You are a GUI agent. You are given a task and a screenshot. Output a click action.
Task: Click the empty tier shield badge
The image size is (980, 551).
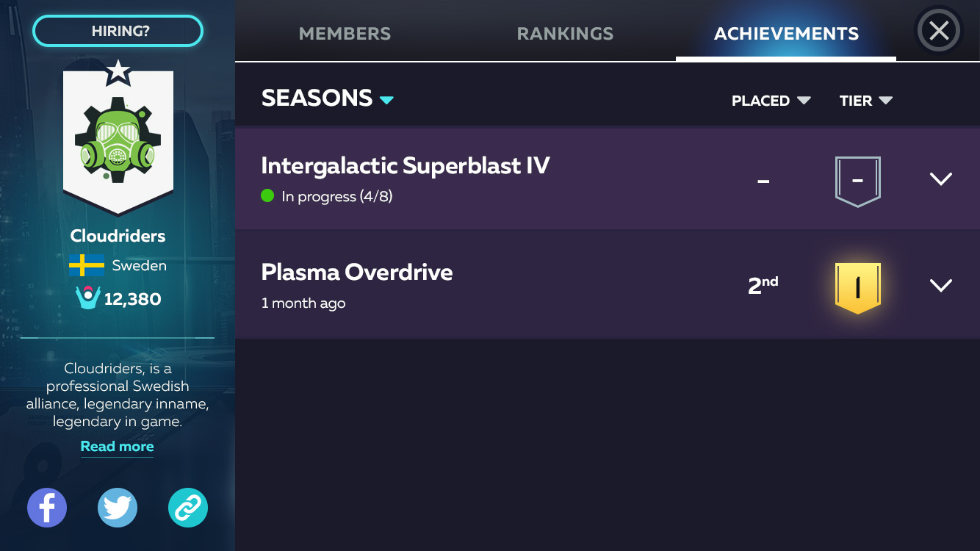pyautogui.click(x=857, y=181)
